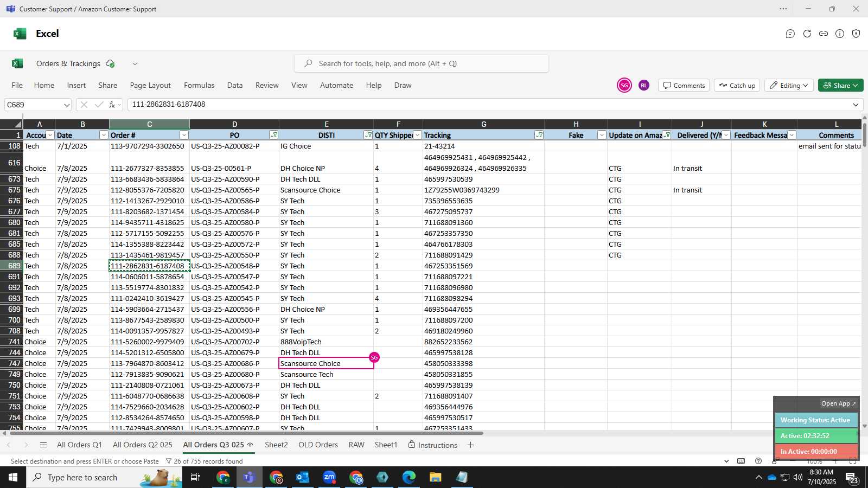Open the Formulas ribbon tab
Screen dimensions: 868x488
199,85
